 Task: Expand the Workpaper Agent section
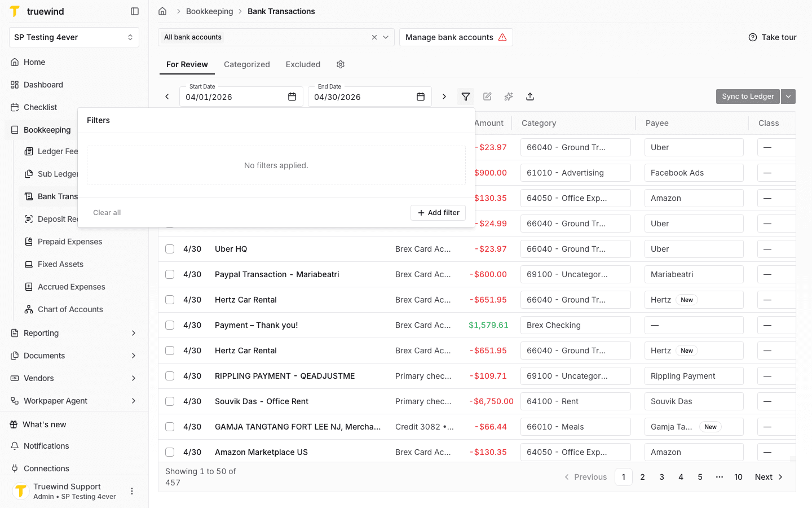(134, 401)
